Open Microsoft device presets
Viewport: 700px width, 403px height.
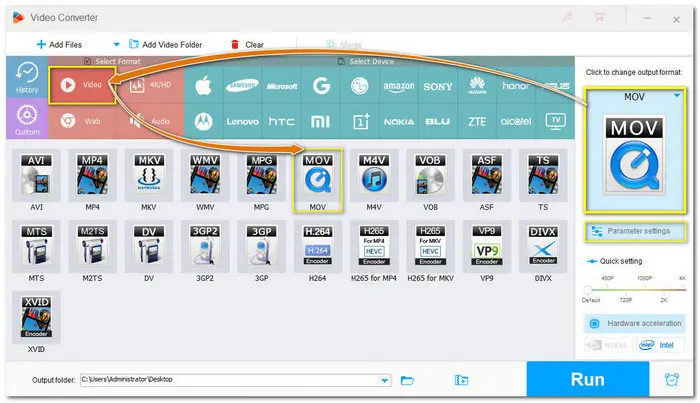[281, 85]
